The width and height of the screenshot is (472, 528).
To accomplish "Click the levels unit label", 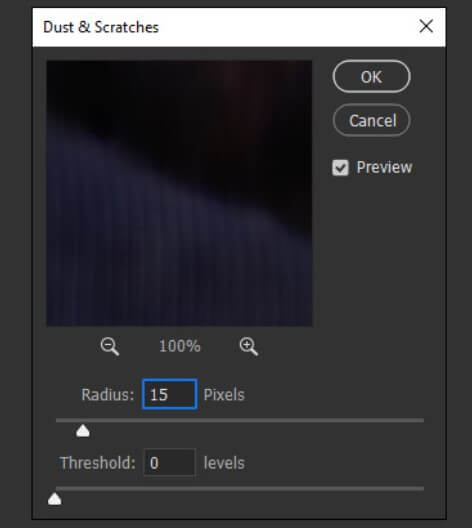I will pos(224,463).
